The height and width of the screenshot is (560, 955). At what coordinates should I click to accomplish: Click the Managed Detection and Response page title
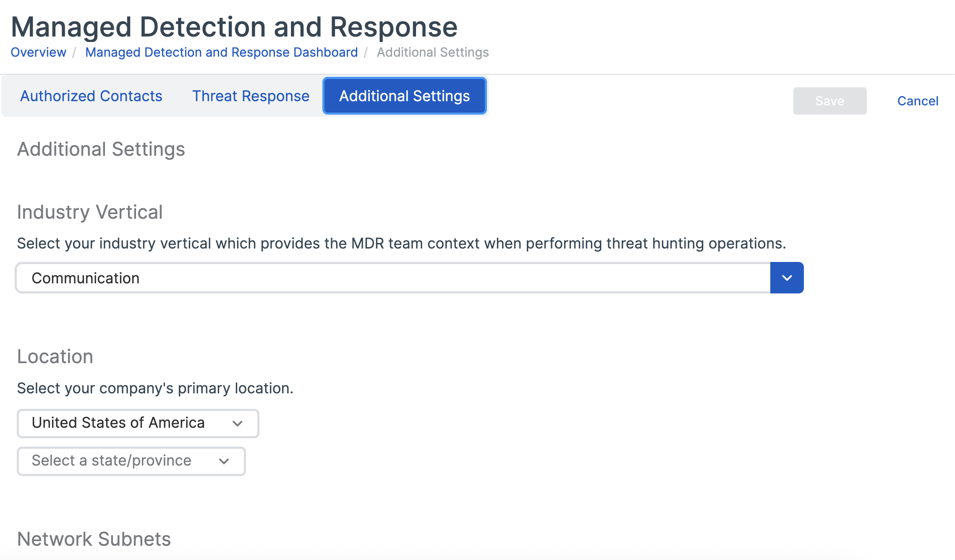point(234,27)
